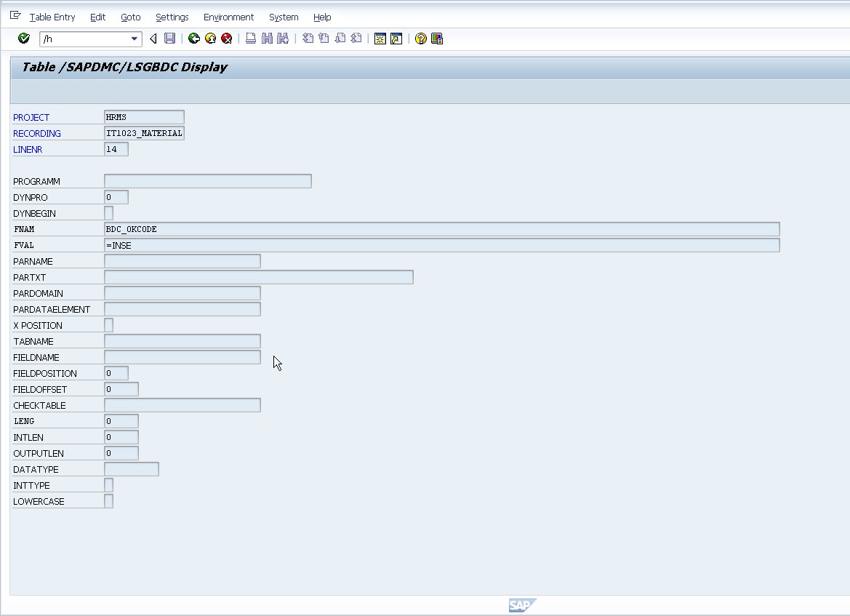Open the Environment menu

click(228, 17)
